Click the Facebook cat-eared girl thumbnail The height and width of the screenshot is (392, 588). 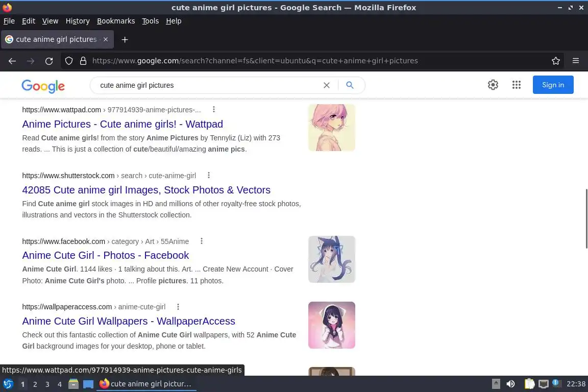[331, 259]
